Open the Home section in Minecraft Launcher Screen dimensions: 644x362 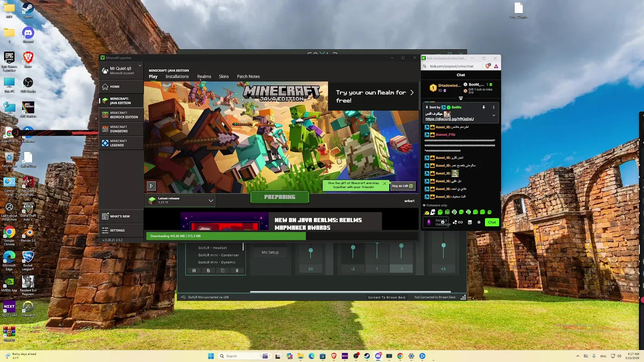click(121, 86)
